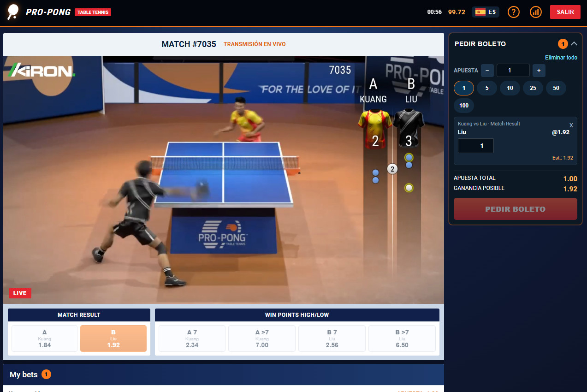The height and width of the screenshot is (392, 587).
Task: Click the MATCH RESULT header
Action: pyautogui.click(x=79, y=315)
